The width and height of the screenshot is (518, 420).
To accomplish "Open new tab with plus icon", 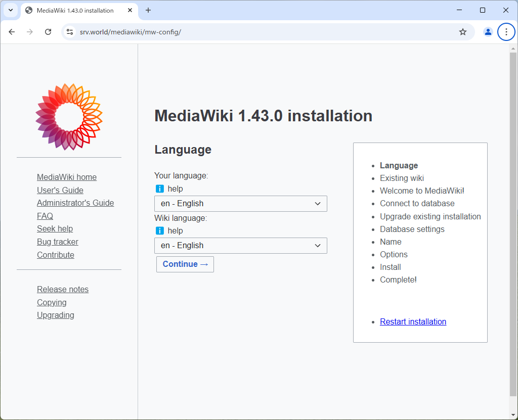I will [x=148, y=10].
